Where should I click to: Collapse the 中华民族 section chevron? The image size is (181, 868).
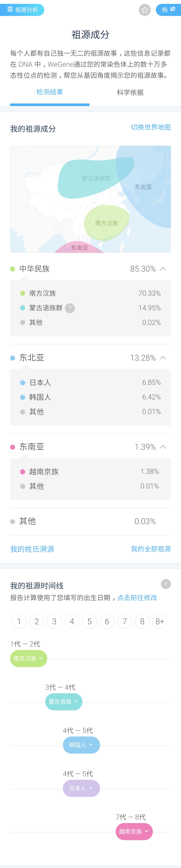tap(163, 269)
